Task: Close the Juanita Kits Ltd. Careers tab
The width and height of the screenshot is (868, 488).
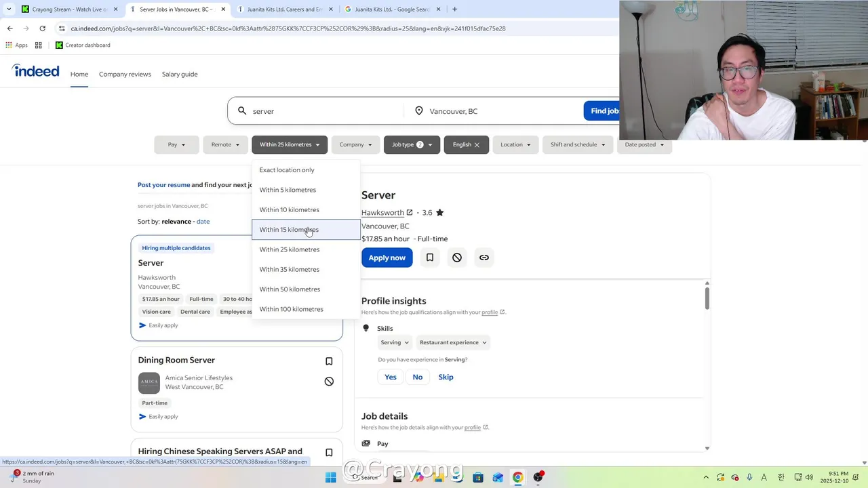Action: point(332,9)
